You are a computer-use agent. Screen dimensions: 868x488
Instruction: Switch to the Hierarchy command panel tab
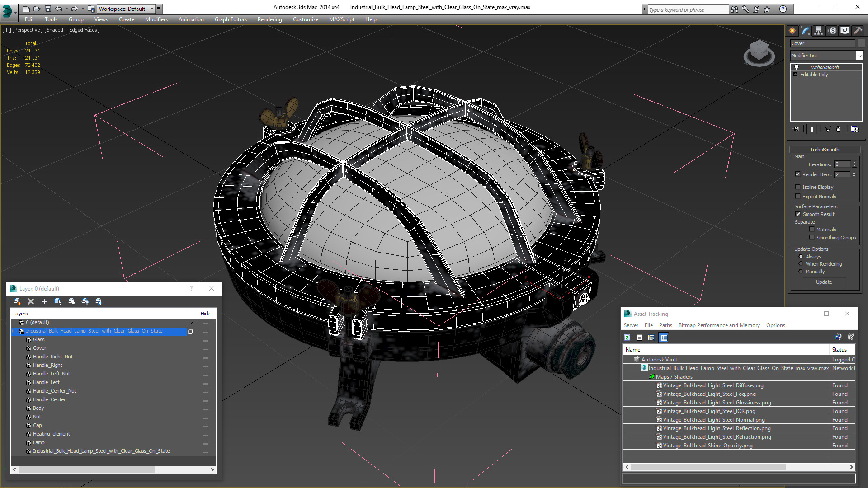pos(819,31)
